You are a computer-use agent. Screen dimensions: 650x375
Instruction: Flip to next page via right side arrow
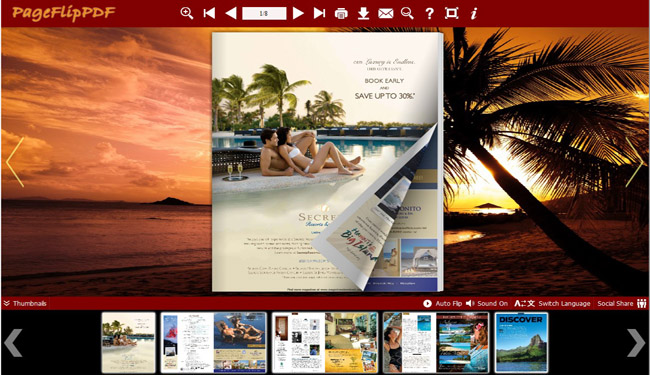coord(634,162)
